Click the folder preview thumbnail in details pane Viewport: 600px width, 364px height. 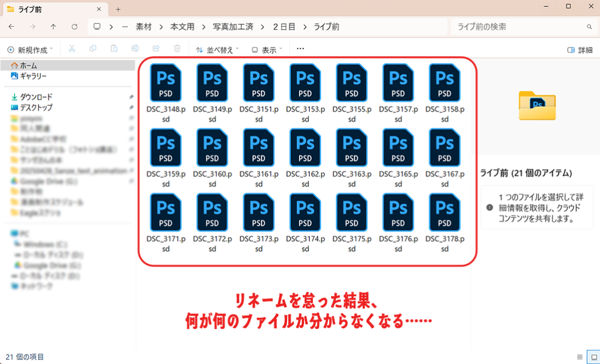(537, 105)
